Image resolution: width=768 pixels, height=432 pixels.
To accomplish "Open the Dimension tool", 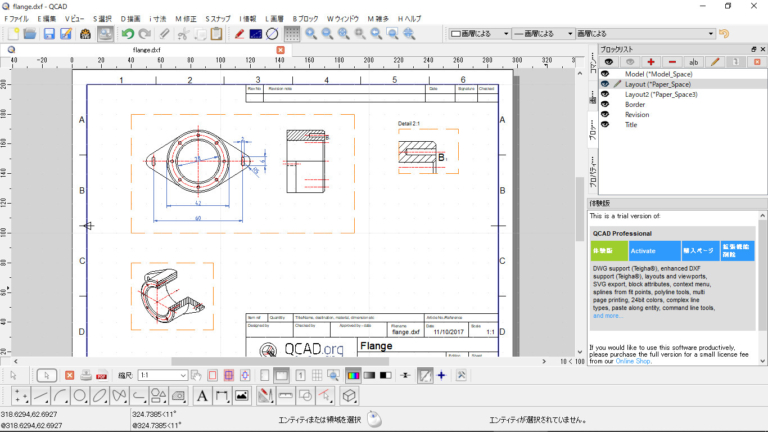I will click(220, 396).
